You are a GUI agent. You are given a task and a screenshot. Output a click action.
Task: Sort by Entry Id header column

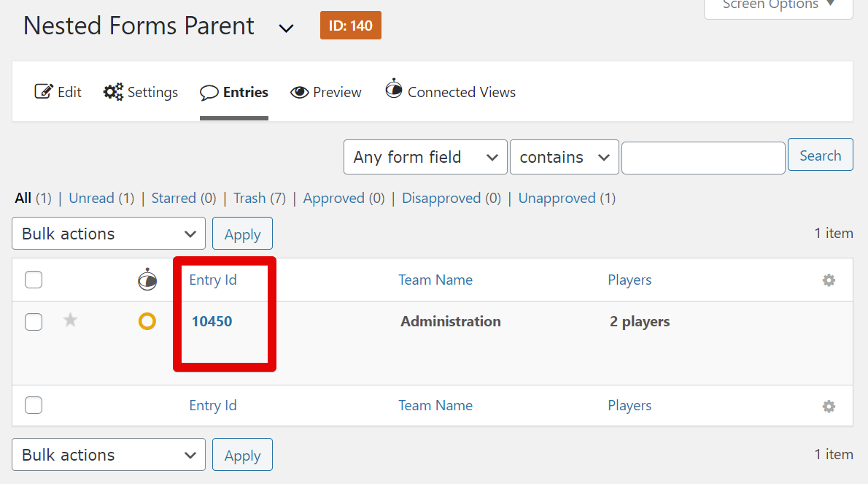point(213,280)
